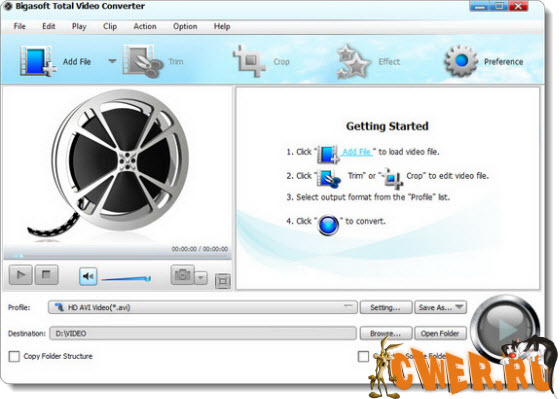Click the Open Folder button
The image size is (560, 399).
pos(440,333)
